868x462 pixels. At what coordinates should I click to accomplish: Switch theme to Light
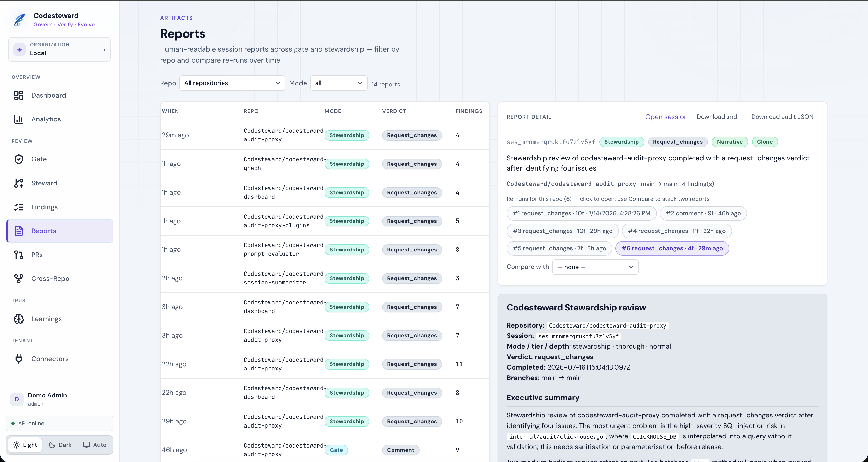tap(25, 445)
